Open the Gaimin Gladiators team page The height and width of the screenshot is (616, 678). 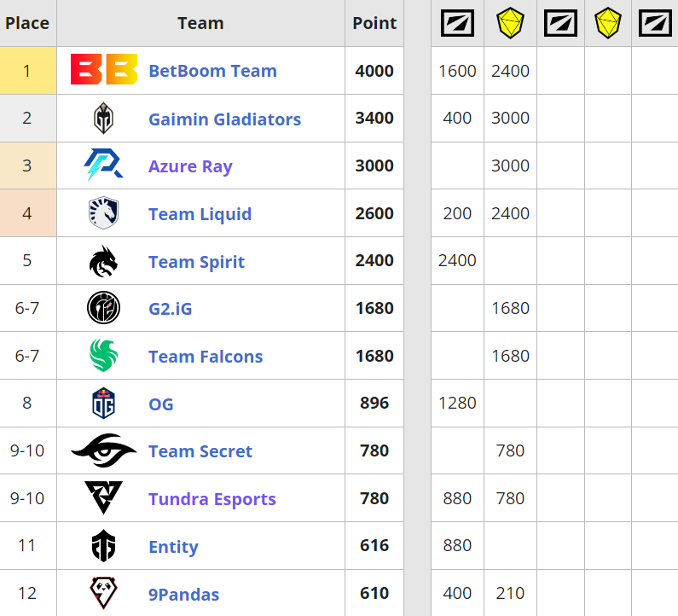[224, 119]
